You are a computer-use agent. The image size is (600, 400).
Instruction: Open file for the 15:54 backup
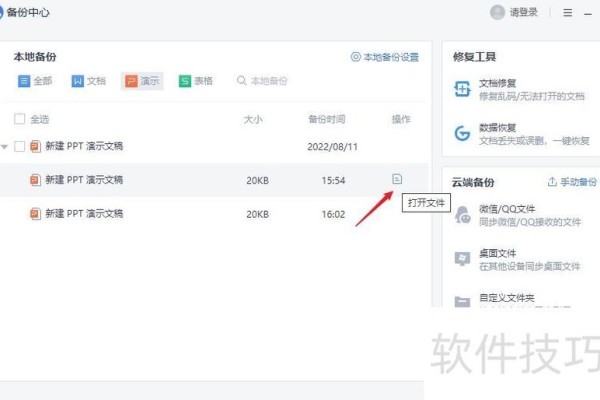point(397,179)
